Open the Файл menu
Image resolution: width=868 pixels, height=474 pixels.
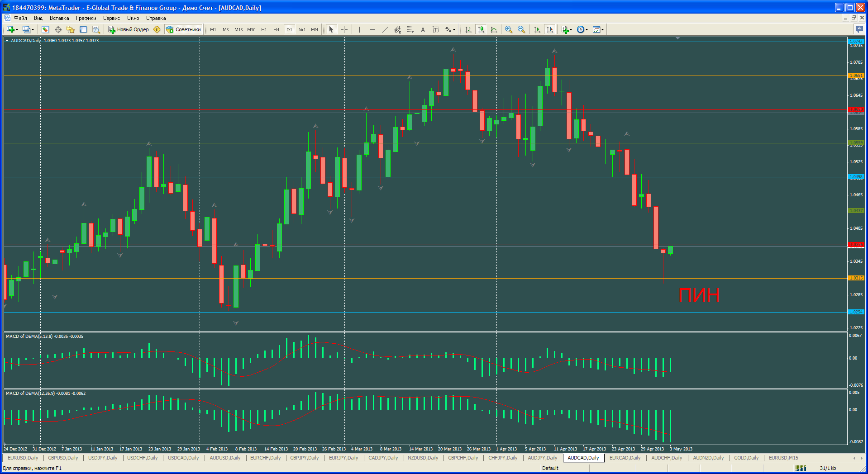(x=20, y=18)
